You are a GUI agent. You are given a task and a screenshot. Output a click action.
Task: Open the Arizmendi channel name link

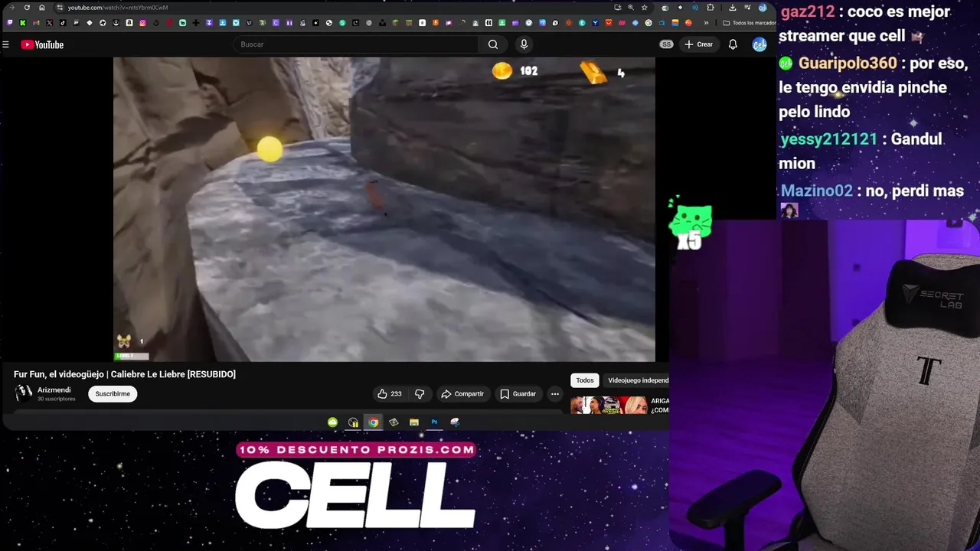[54, 390]
